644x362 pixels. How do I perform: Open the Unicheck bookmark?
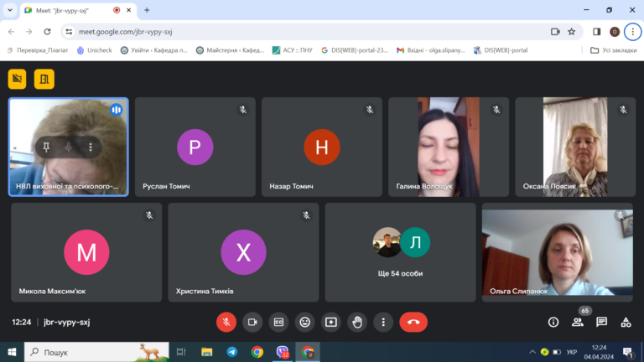[x=95, y=50]
